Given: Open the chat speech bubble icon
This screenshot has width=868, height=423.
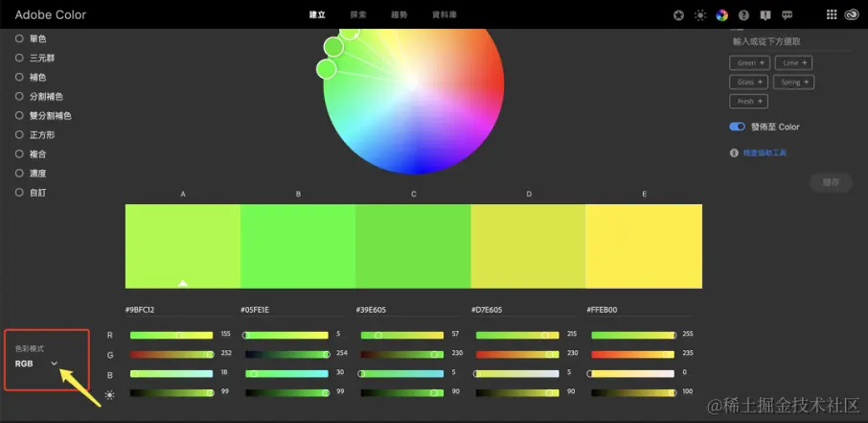Looking at the screenshot, I should tap(788, 15).
